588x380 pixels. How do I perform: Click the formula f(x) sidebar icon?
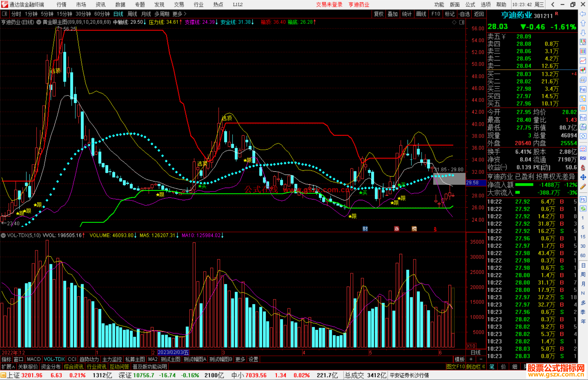(x=583, y=127)
